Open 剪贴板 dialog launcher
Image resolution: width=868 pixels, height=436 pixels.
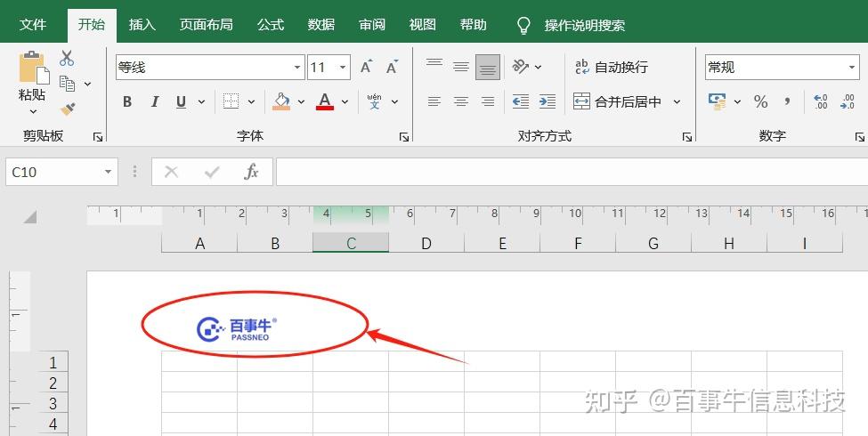[x=98, y=137]
